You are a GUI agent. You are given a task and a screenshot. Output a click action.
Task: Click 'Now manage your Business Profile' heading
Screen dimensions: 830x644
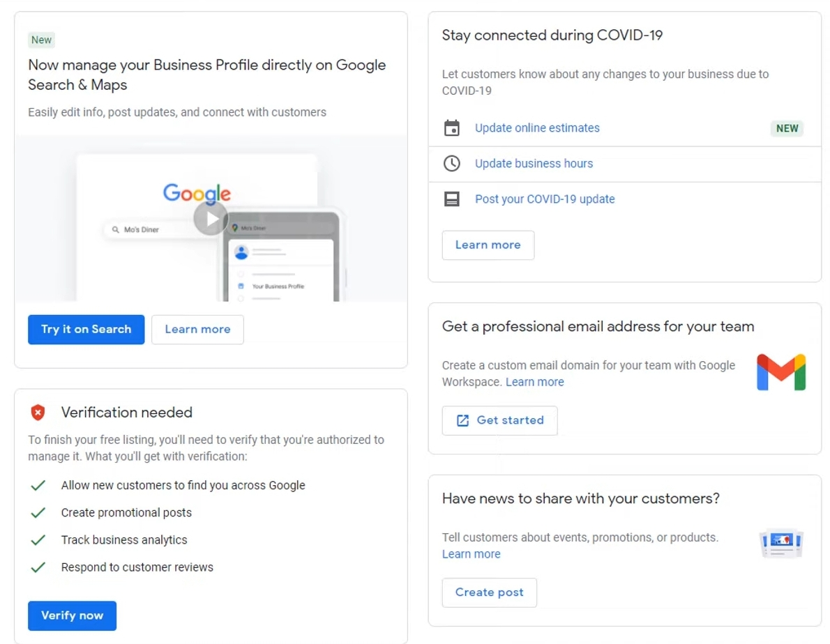(x=207, y=75)
